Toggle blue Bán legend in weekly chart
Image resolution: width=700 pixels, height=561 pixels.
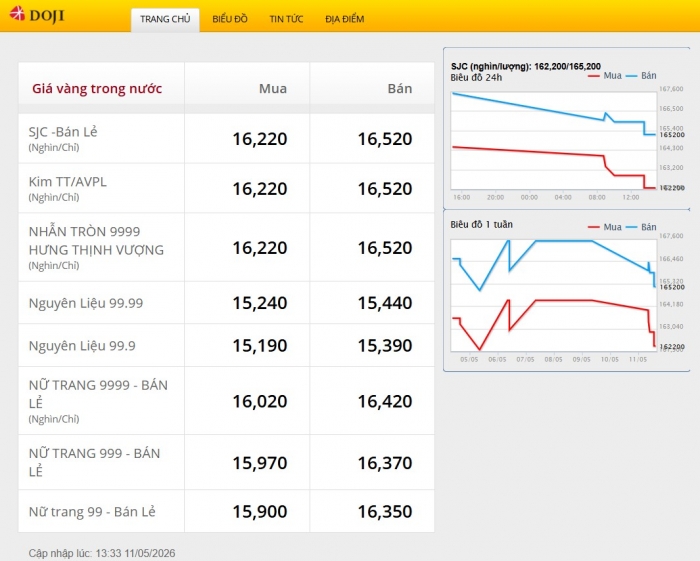point(641,227)
